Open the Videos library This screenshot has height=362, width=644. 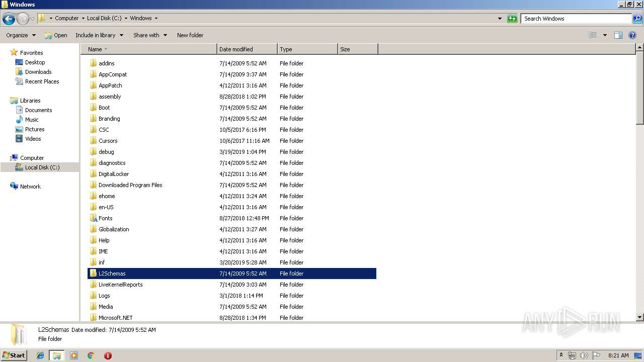tap(33, 139)
